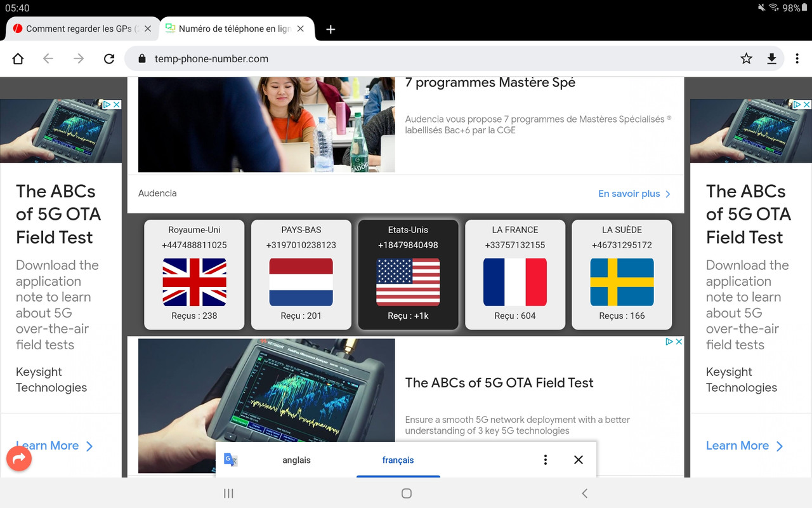This screenshot has width=812, height=508.
Task: Open AdChoices info on center banner ad
Action: (669, 342)
